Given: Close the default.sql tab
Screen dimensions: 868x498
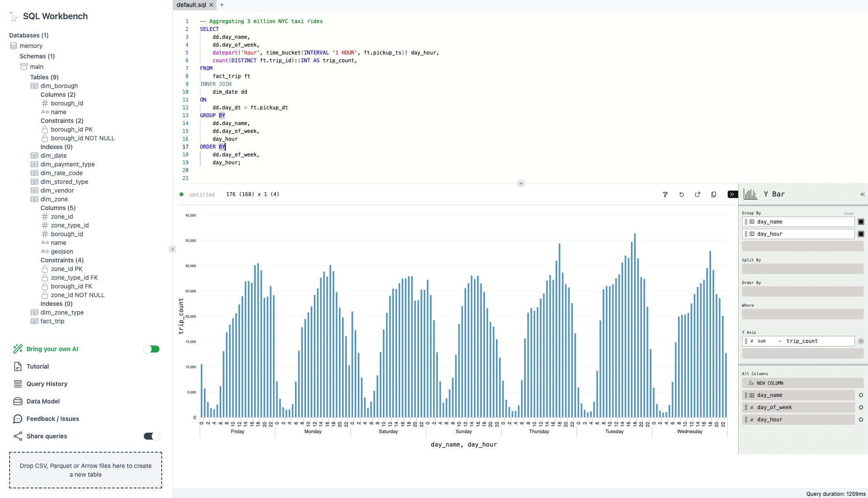Looking at the screenshot, I should [x=211, y=5].
